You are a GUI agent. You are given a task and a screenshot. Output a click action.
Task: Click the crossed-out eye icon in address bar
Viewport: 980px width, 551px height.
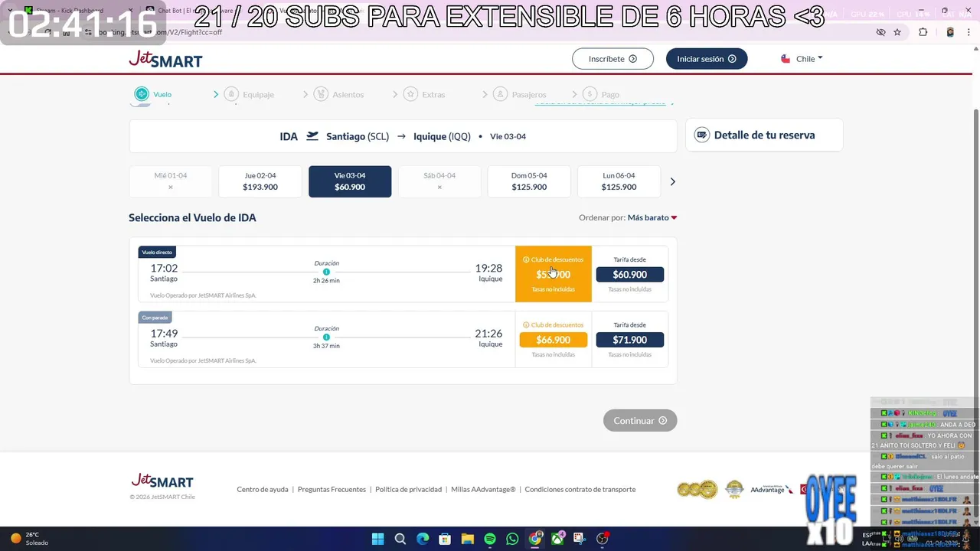click(880, 32)
